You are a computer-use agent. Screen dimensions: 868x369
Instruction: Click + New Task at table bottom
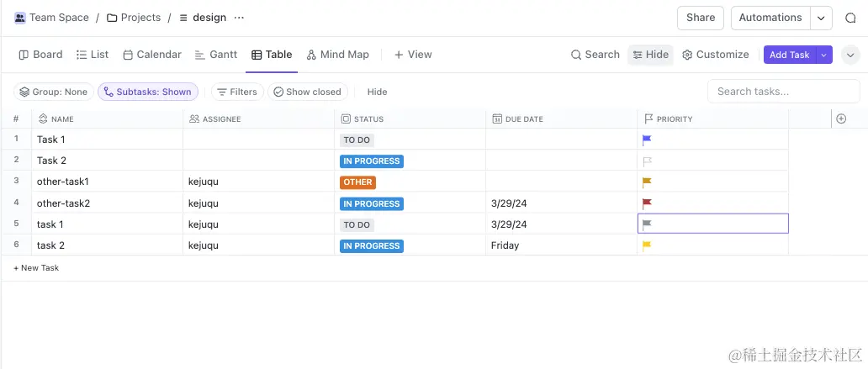36,268
